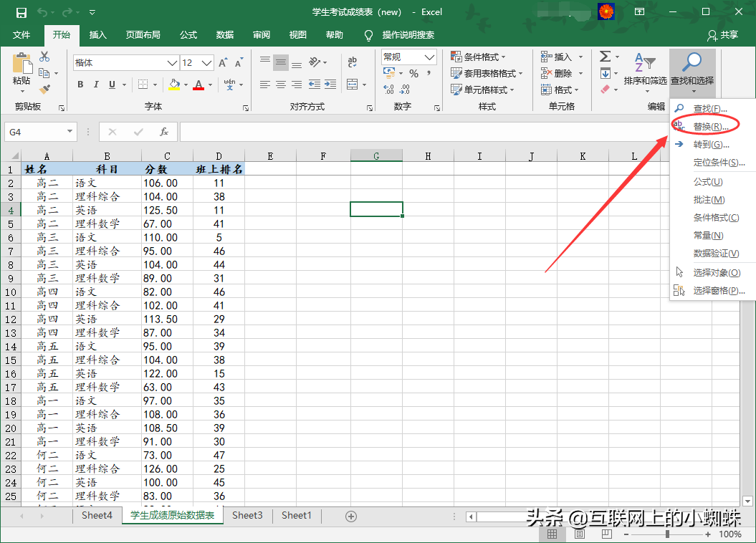Click the Insert Function fx icon
This screenshot has width=756, height=543.
click(164, 132)
